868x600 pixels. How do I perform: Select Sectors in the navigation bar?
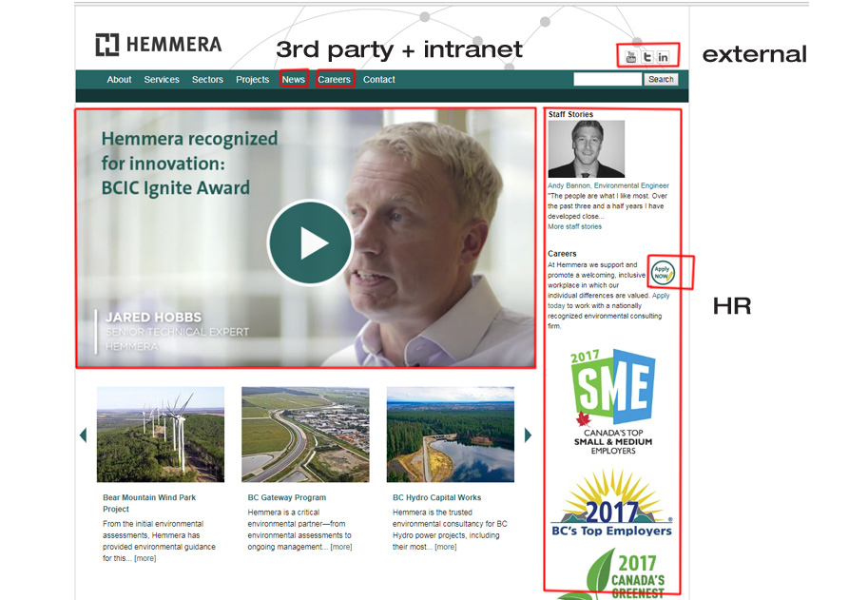coord(207,80)
